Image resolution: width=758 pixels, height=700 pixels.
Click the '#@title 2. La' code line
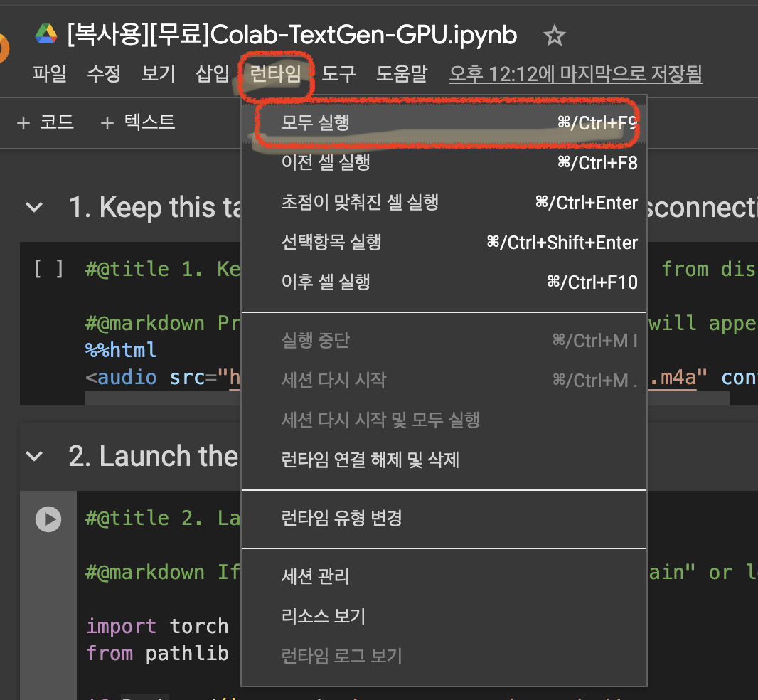pyautogui.click(x=162, y=518)
